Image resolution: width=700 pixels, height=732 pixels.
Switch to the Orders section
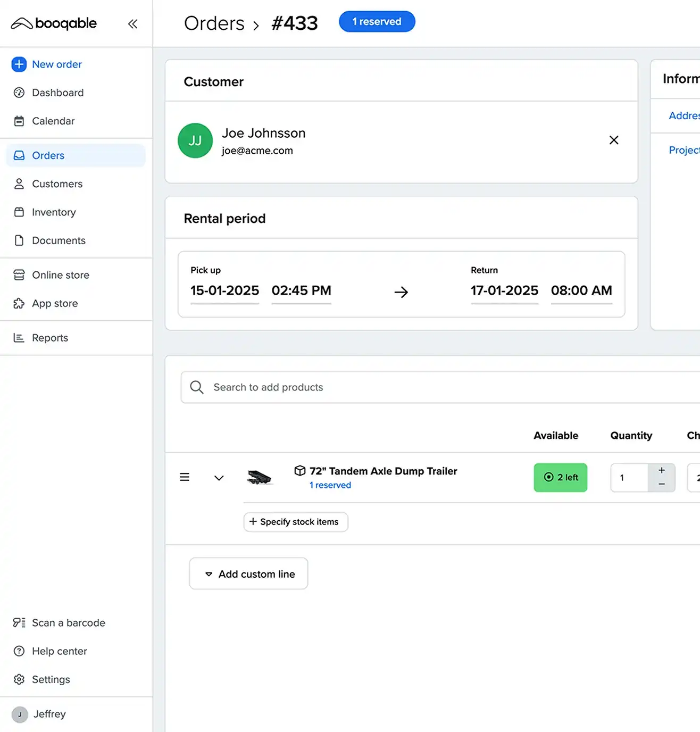48,155
